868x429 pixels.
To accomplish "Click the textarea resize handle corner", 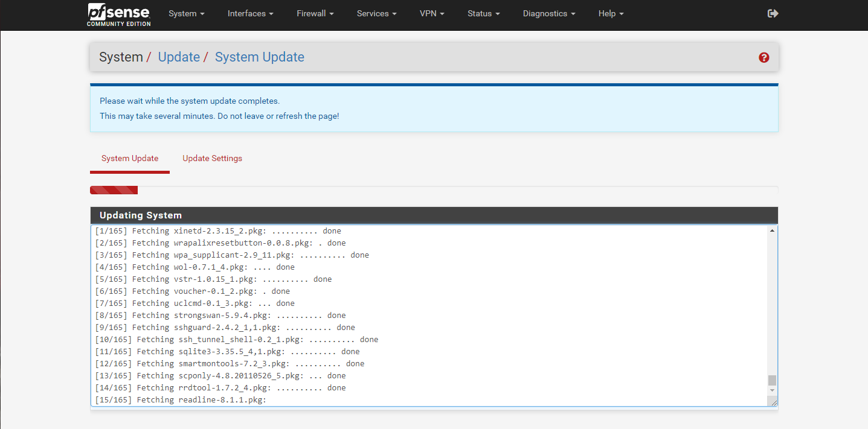I will (773, 402).
